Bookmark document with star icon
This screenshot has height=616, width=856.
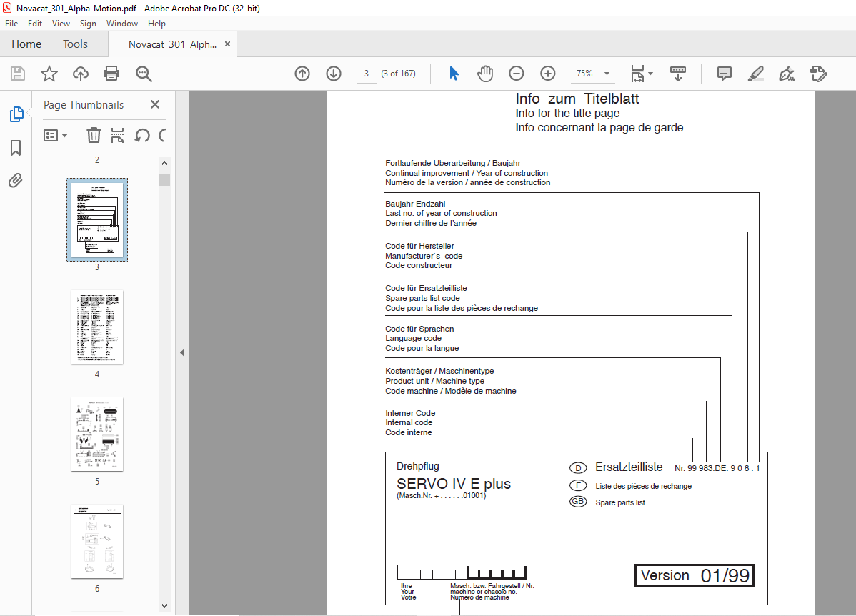(x=49, y=74)
